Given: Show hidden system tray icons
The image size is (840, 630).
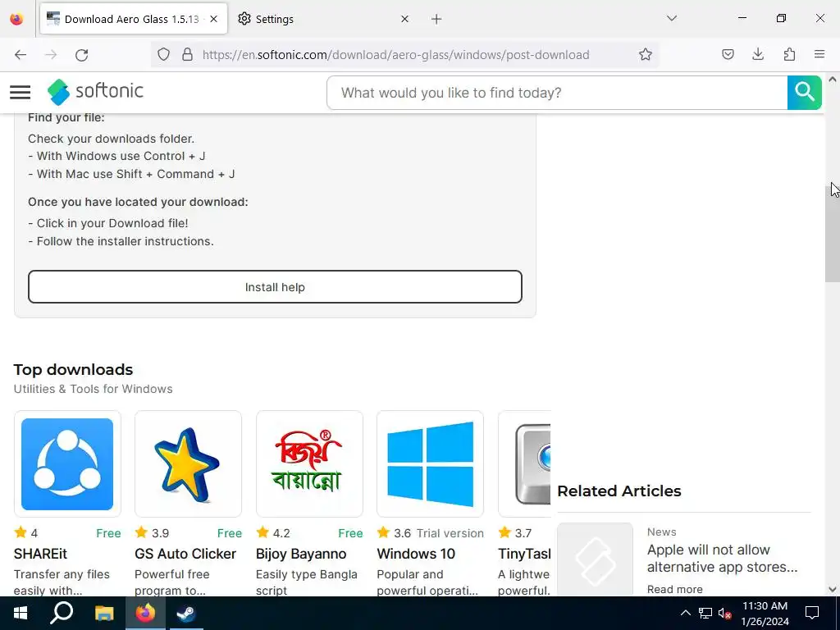Looking at the screenshot, I should 686,613.
